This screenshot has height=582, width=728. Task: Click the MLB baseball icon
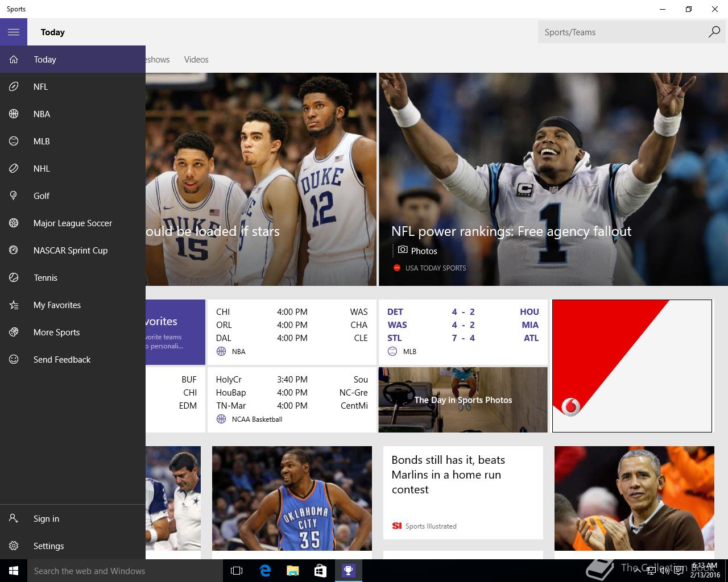click(x=14, y=141)
